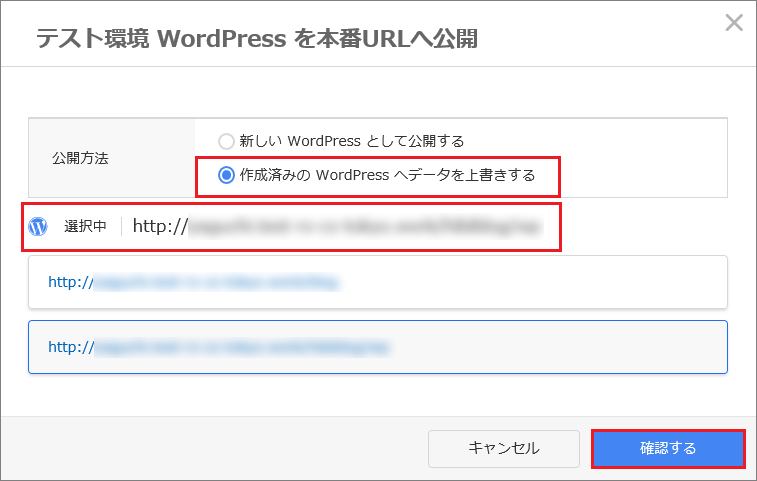This screenshot has width=757, height=481.
Task: Choose the first shorter http:// URL row
Action: click(378, 282)
